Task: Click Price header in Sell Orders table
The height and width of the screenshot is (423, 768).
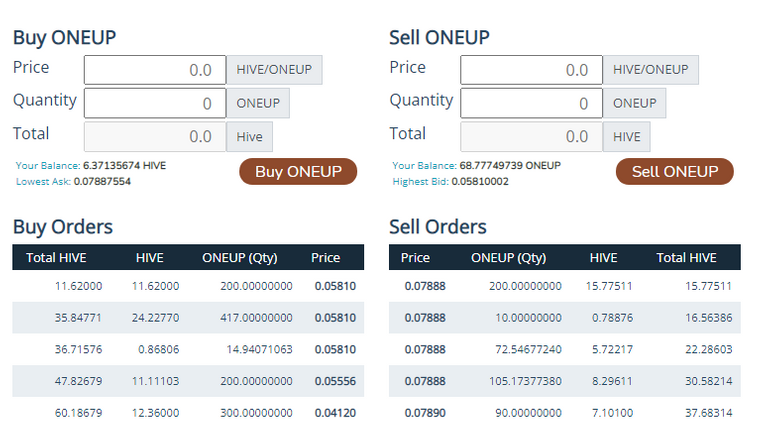Action: click(415, 258)
